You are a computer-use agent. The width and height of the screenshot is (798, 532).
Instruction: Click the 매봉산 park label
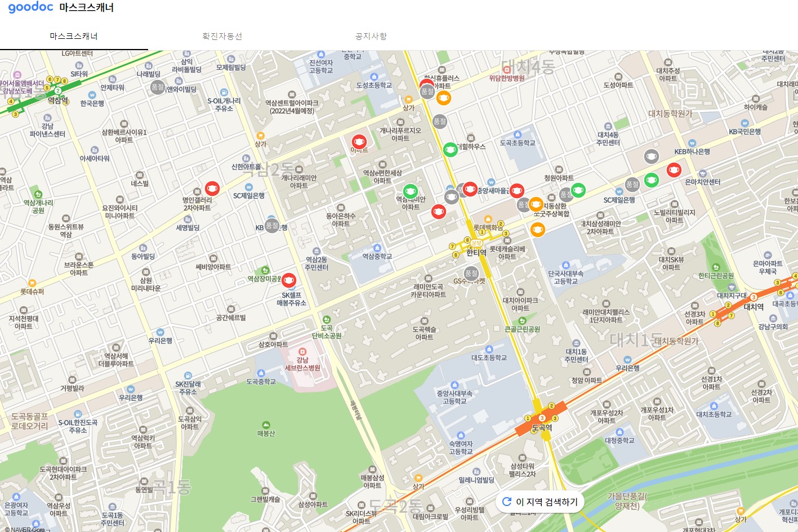coord(266,433)
